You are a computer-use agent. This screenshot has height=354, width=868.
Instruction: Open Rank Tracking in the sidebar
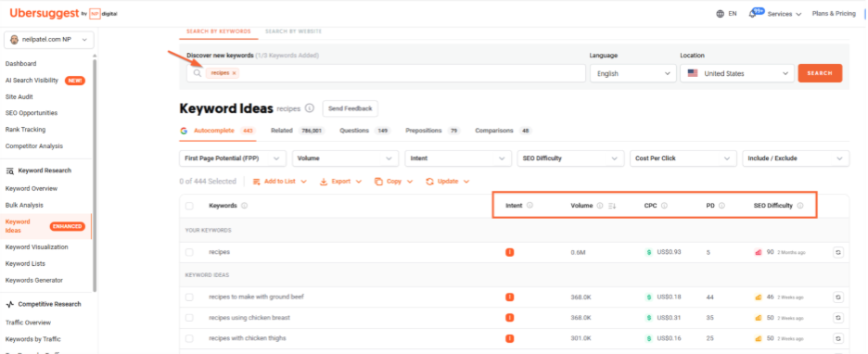pos(25,130)
